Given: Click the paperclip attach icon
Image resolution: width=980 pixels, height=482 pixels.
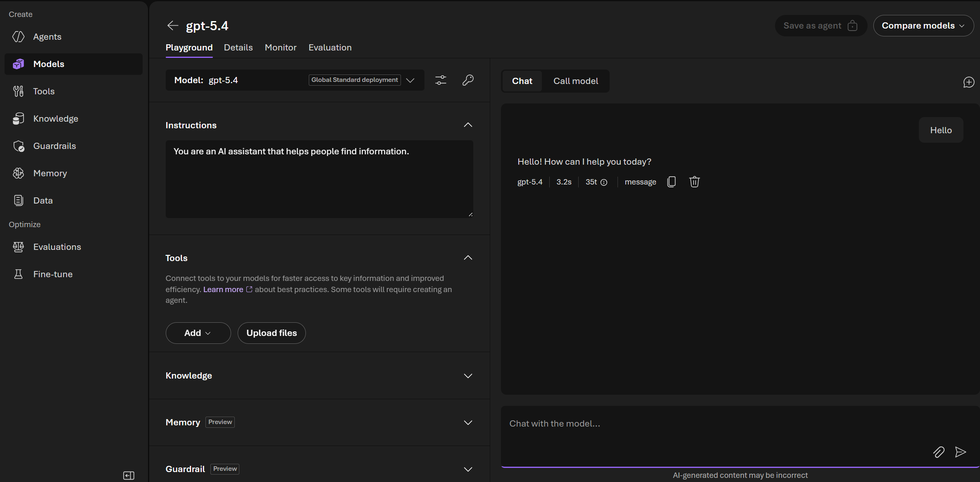Looking at the screenshot, I should click(x=939, y=452).
